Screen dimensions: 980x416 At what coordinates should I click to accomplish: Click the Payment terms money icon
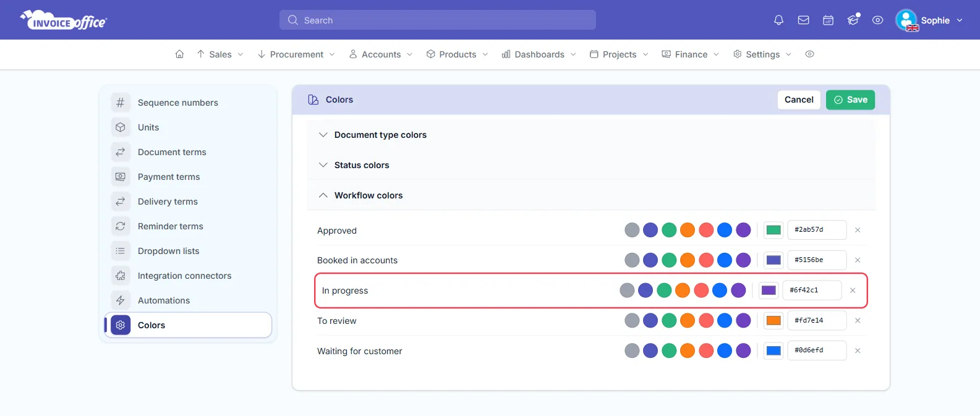[x=121, y=177]
